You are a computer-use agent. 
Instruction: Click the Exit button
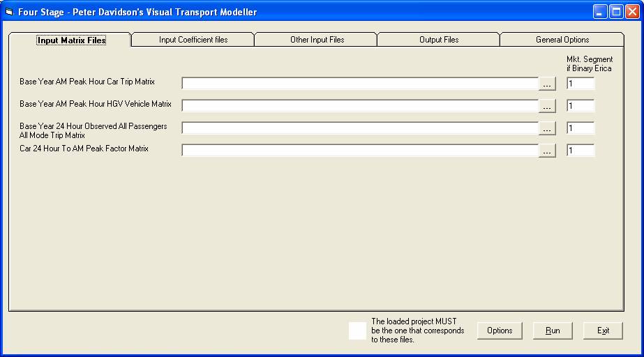(603, 331)
